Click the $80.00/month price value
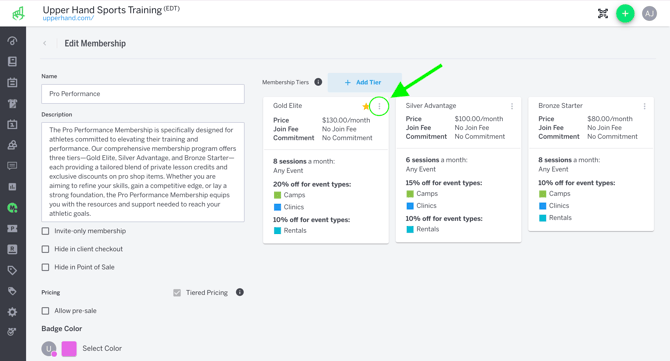Image resolution: width=670 pixels, height=361 pixels. [610, 119]
